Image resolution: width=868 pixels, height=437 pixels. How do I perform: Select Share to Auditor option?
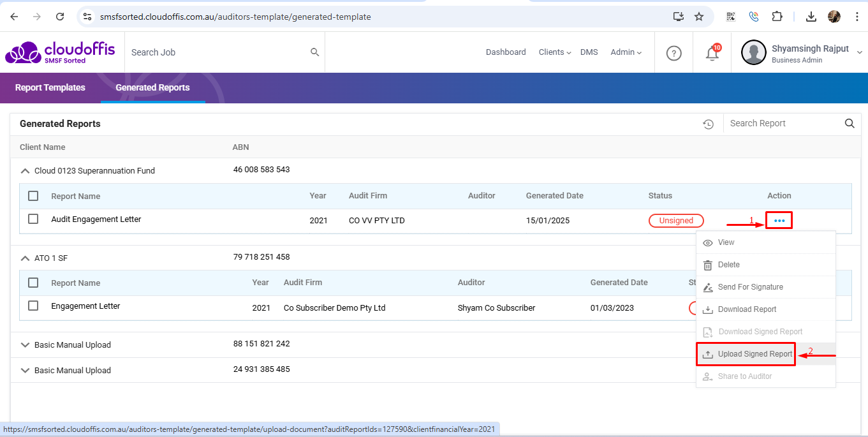(x=766, y=376)
